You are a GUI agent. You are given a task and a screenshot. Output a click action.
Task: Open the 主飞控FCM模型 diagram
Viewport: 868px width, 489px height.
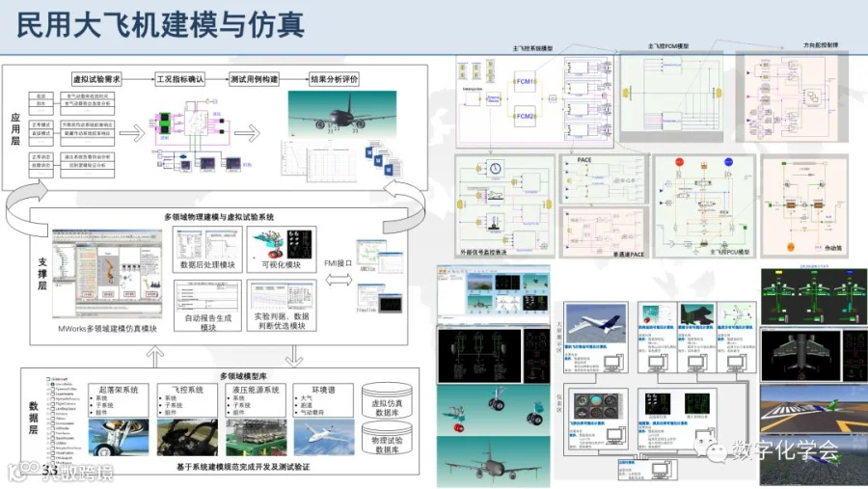[671, 97]
